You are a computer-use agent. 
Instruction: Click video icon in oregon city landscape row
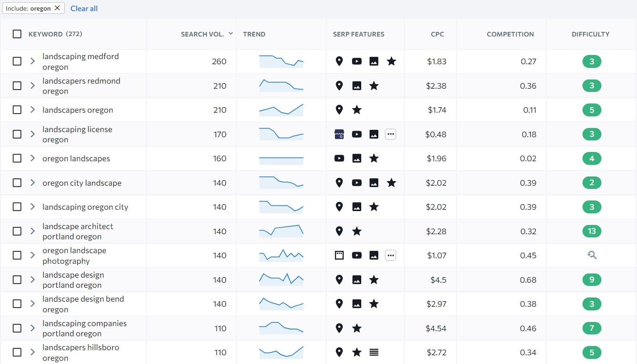357,183
